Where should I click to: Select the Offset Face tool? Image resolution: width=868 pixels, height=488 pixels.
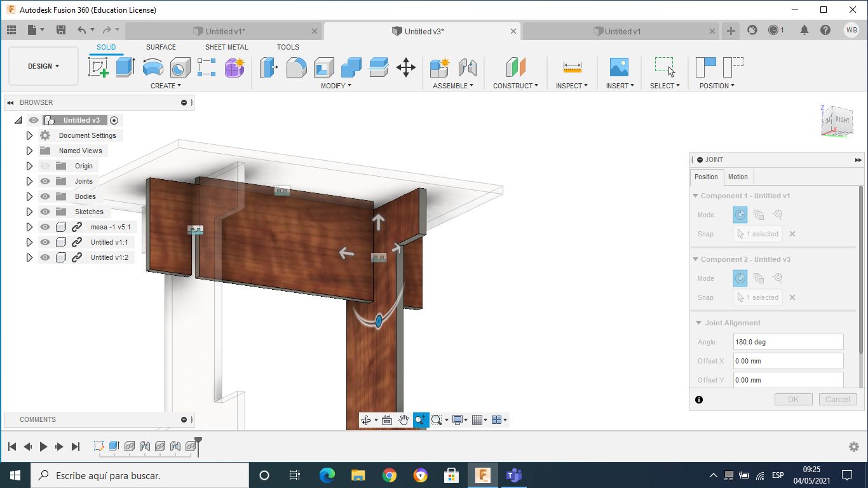coord(379,67)
